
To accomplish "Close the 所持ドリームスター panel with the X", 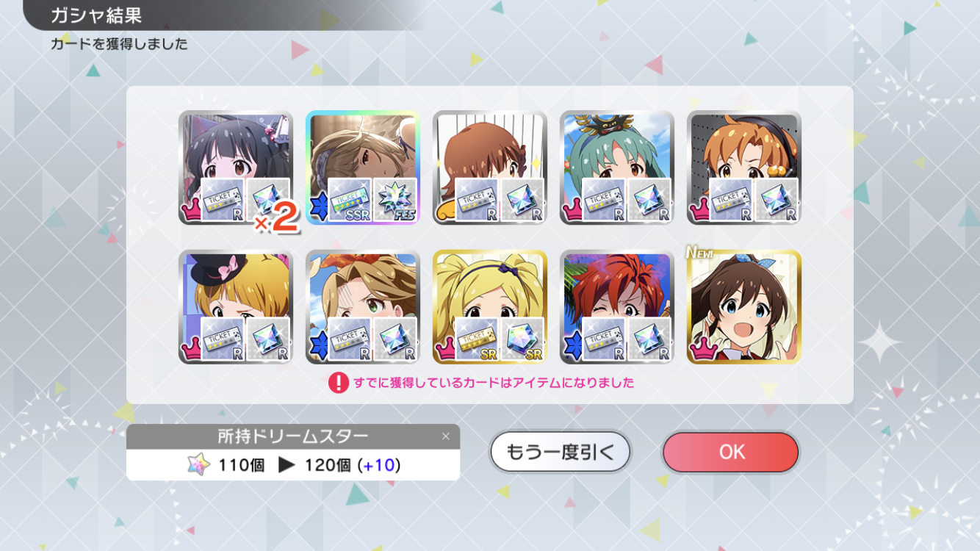I will pos(445,436).
